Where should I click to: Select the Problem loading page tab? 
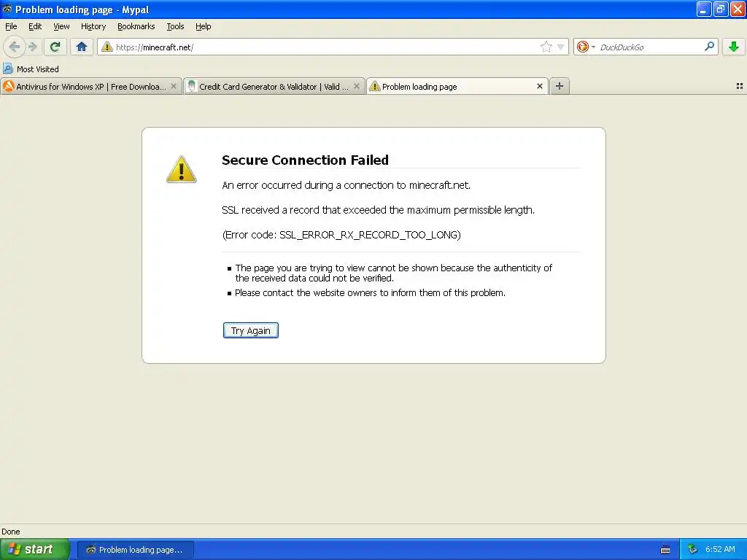[x=457, y=86]
